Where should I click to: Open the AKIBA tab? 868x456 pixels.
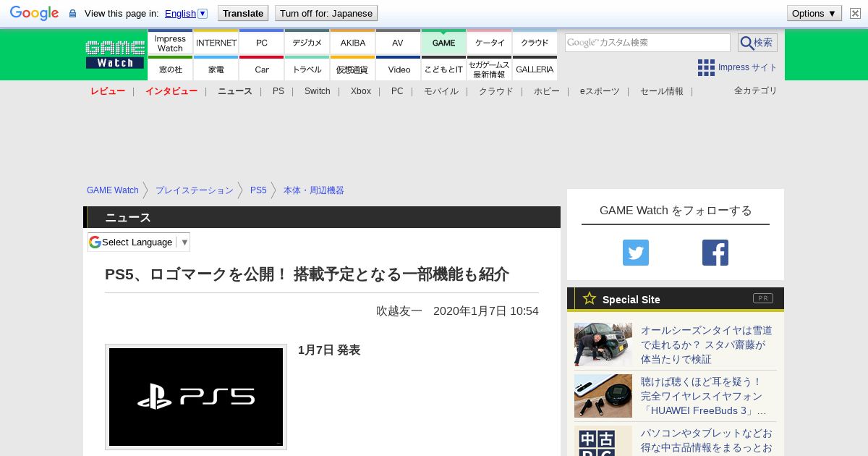pos(353,43)
